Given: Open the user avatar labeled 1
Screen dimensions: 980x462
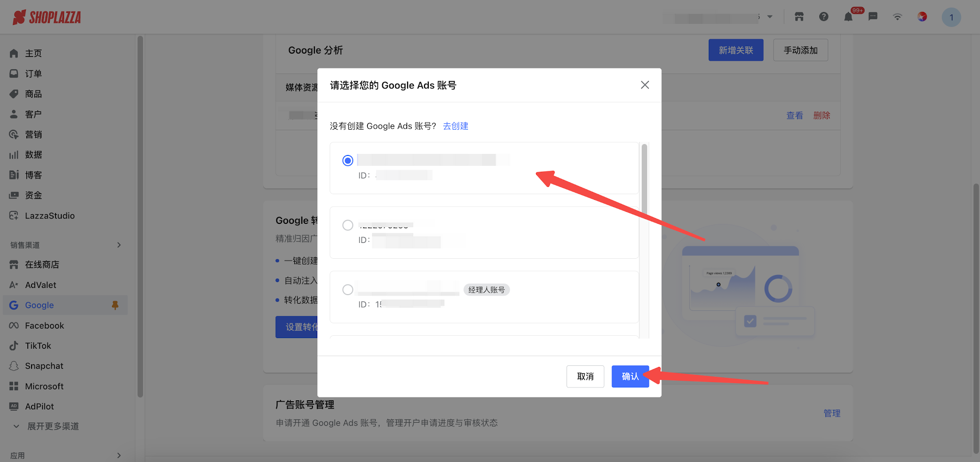Looking at the screenshot, I should tap(951, 17).
